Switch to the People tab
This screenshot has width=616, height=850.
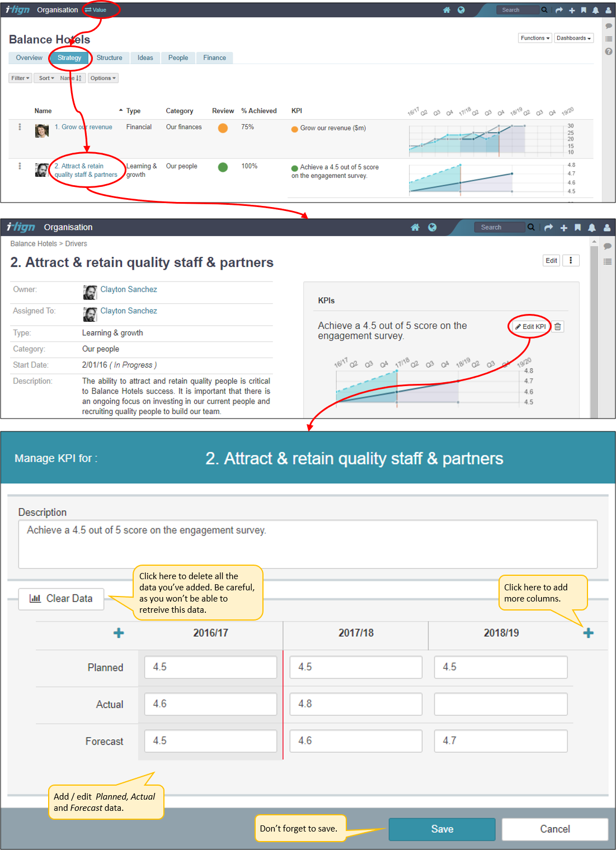coord(178,58)
